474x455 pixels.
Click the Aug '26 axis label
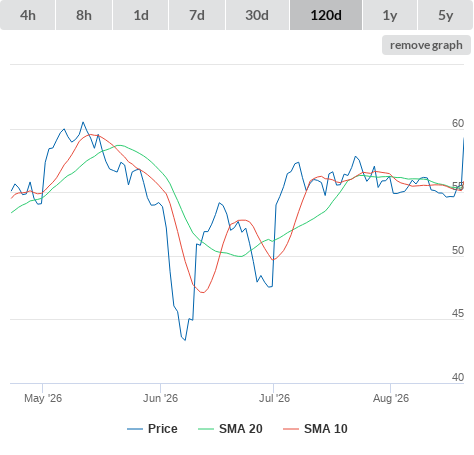pos(391,398)
